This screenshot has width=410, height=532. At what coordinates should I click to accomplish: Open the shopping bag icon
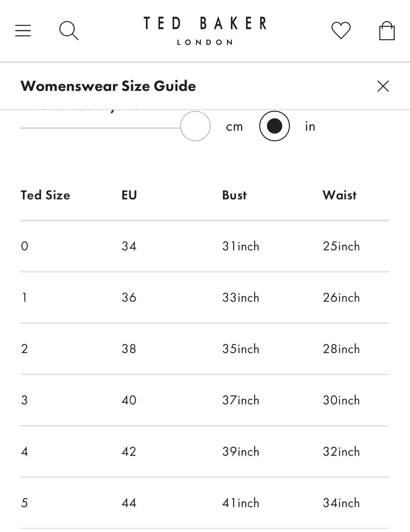(387, 31)
